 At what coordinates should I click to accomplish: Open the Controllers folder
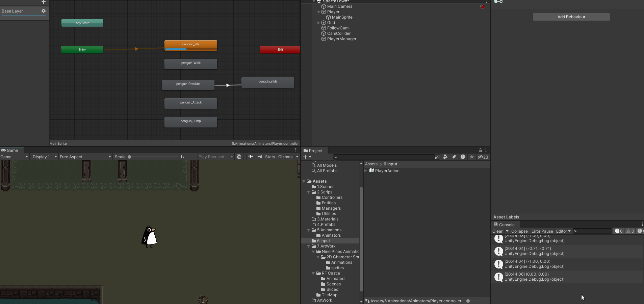tap(332, 197)
